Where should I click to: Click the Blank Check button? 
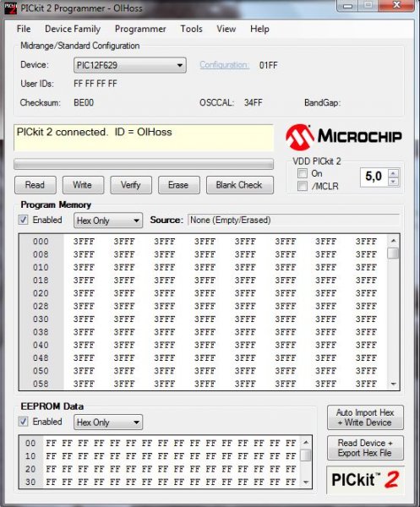(x=240, y=185)
